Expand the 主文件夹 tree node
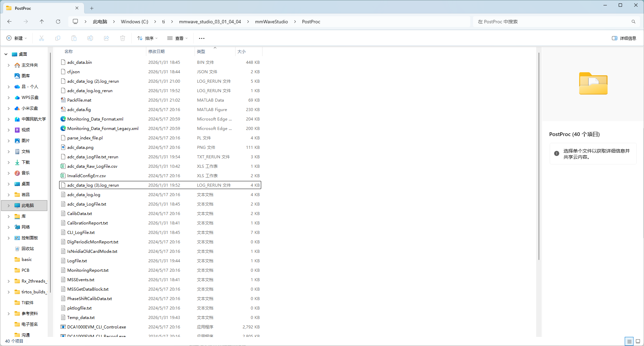 pos(9,65)
